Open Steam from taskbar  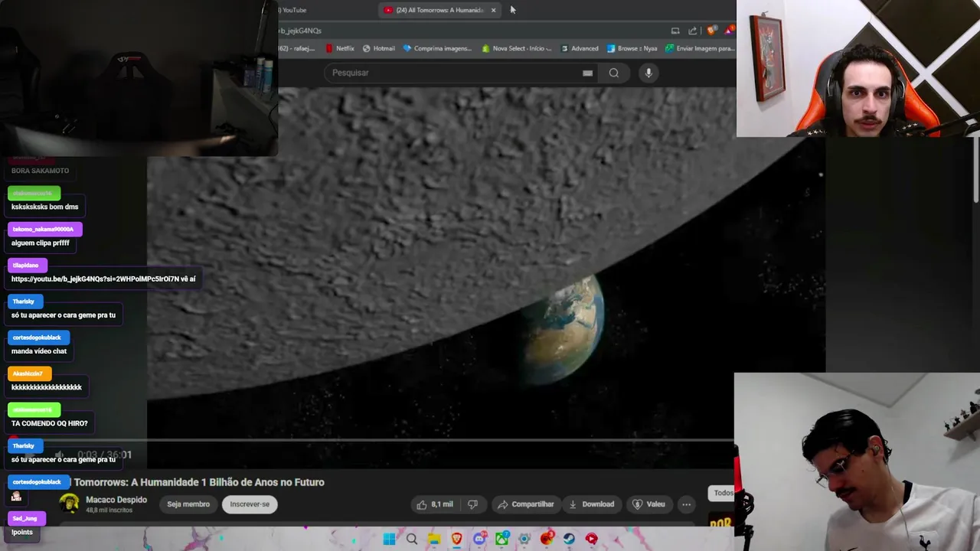click(x=569, y=539)
